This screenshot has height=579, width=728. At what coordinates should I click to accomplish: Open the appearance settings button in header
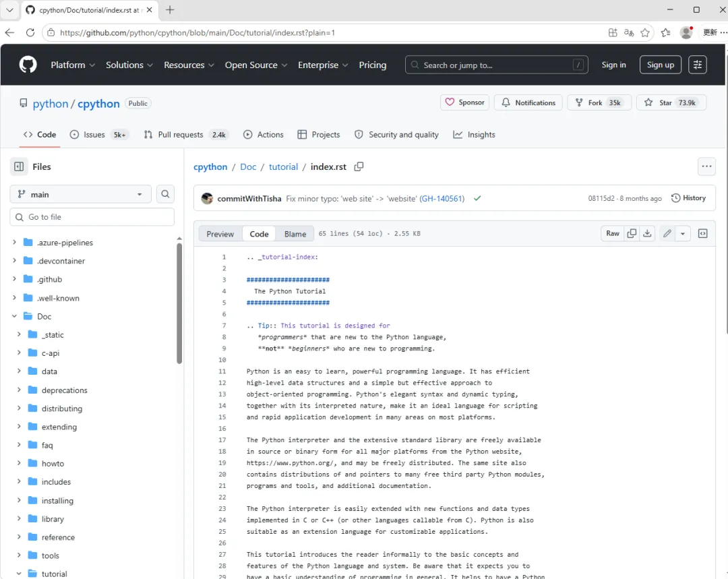point(698,65)
